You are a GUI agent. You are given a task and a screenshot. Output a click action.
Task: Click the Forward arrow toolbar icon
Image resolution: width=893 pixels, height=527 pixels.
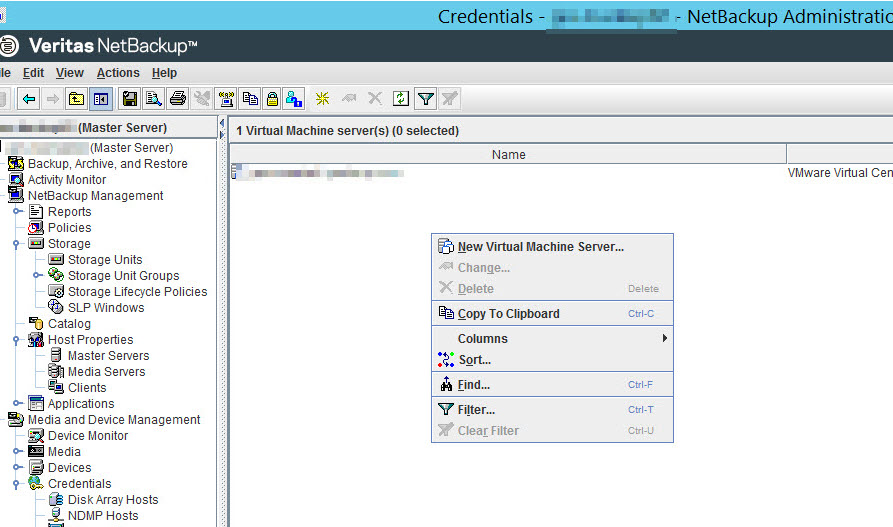52,99
